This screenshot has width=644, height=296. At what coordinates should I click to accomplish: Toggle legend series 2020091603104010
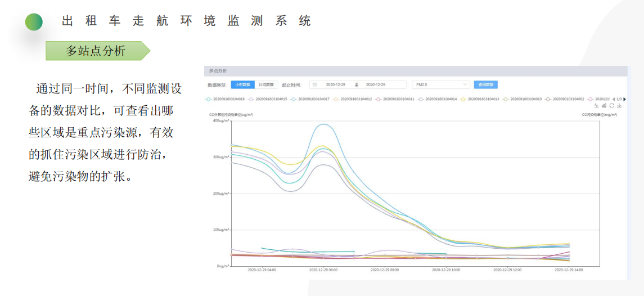pyautogui.click(x=523, y=99)
